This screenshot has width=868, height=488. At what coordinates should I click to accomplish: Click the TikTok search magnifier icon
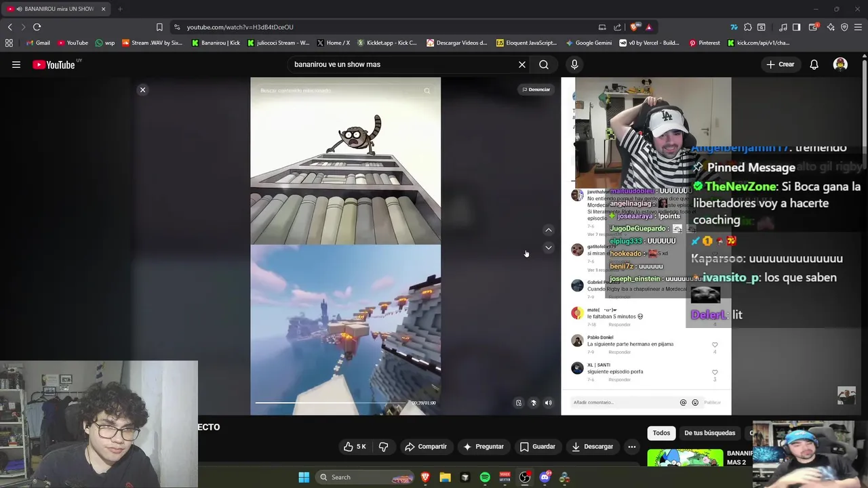[427, 90]
